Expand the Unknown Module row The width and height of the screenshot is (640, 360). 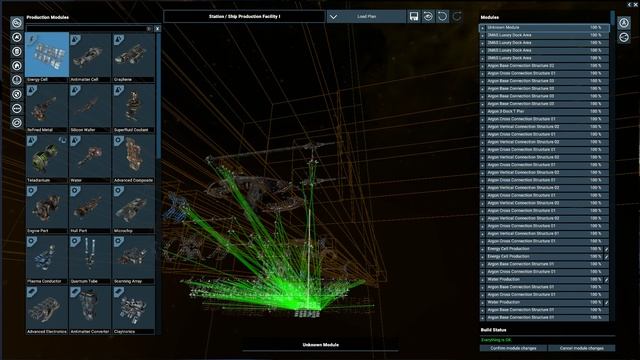pos(482,28)
